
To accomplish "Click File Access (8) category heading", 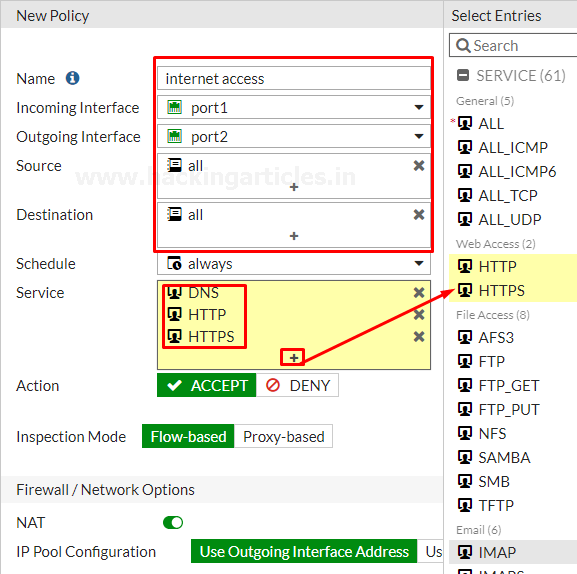I will click(493, 315).
